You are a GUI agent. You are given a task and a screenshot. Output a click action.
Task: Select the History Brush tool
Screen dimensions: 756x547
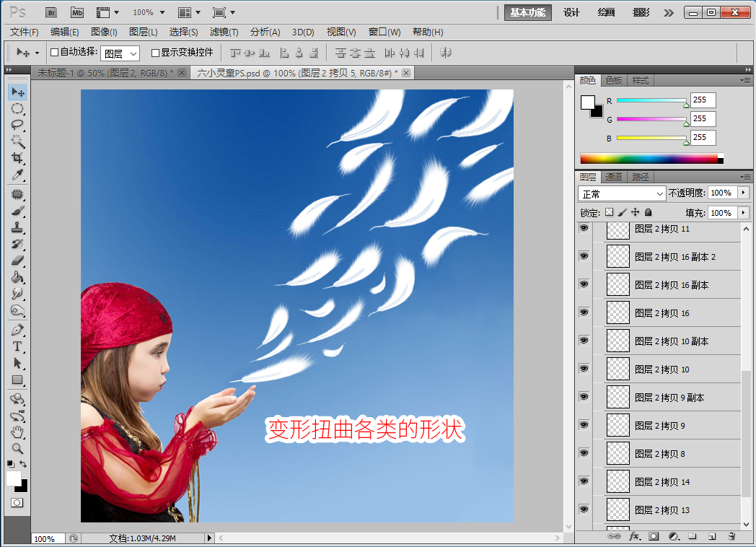coord(17,244)
